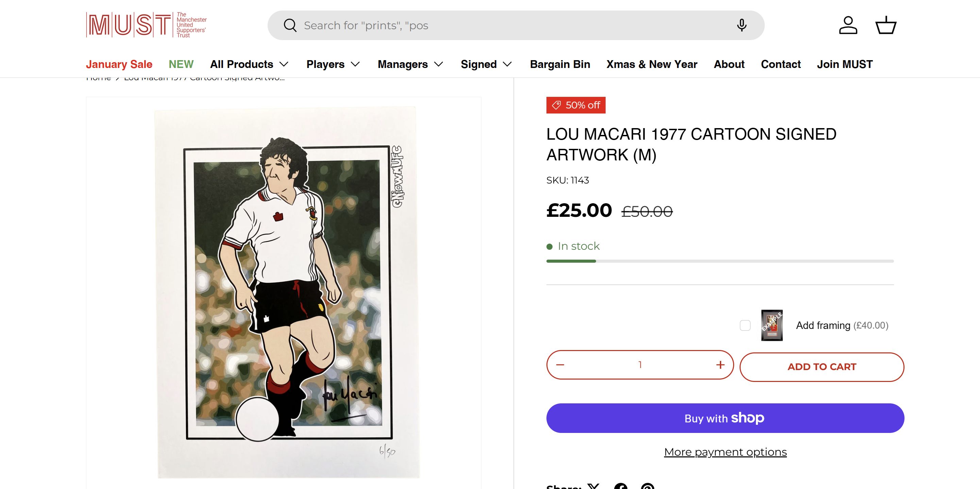Click the search magnifier icon
The height and width of the screenshot is (489, 980).
tap(290, 25)
